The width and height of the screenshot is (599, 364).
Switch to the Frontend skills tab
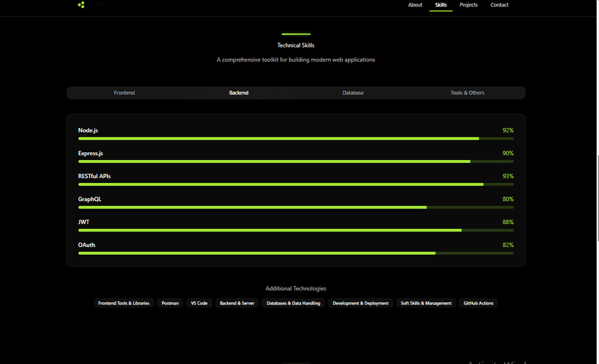point(124,93)
